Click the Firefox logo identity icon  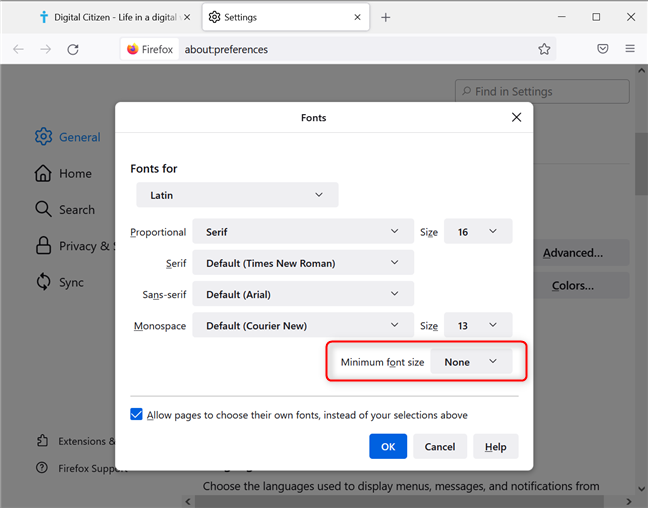pos(132,49)
